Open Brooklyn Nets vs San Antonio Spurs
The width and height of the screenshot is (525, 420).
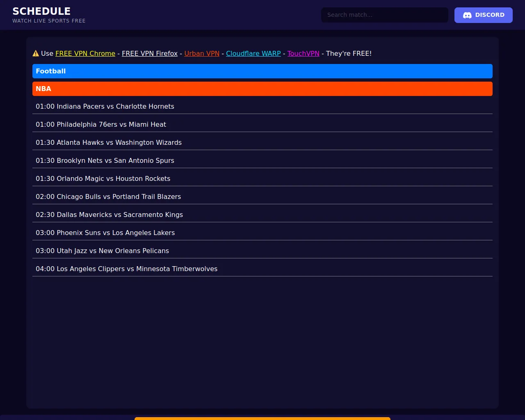pos(262,160)
